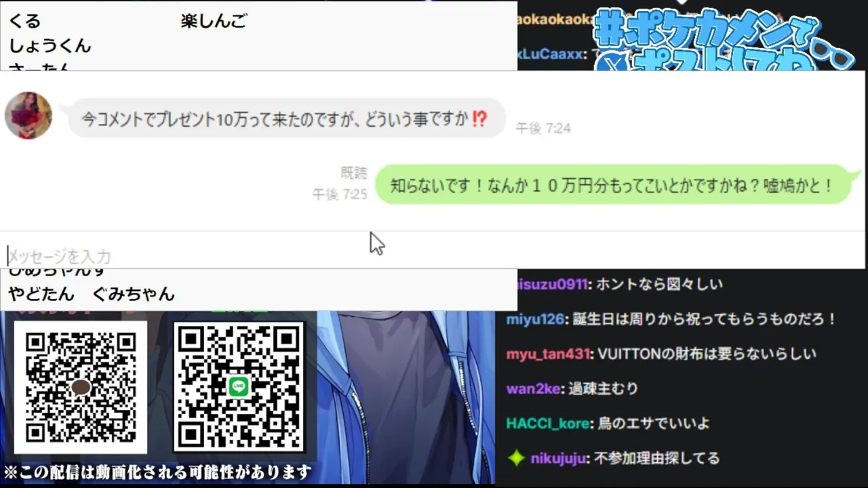The image size is (868, 488).
Task: Click the 午後 7:24 timestamp
Action: point(542,128)
